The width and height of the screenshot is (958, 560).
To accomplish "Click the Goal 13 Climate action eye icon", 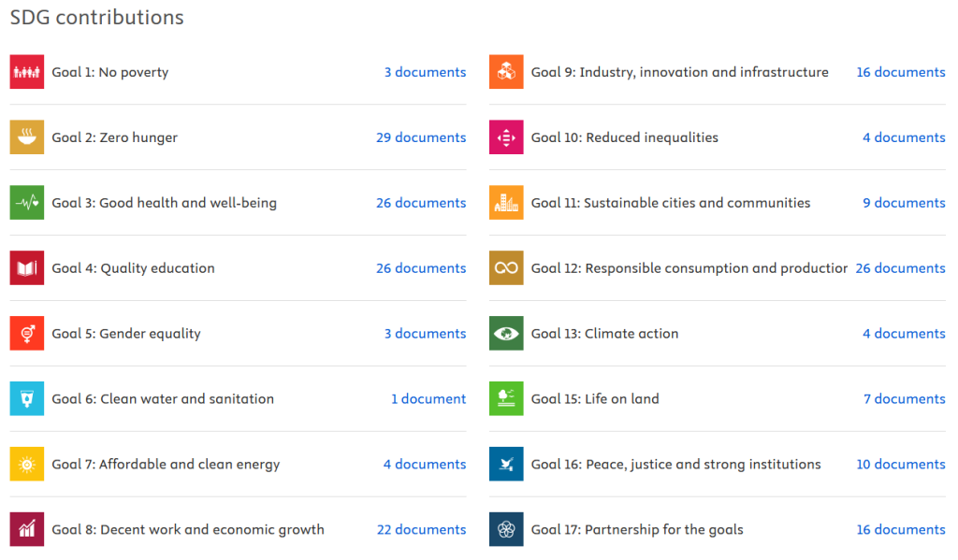I will 506,334.
